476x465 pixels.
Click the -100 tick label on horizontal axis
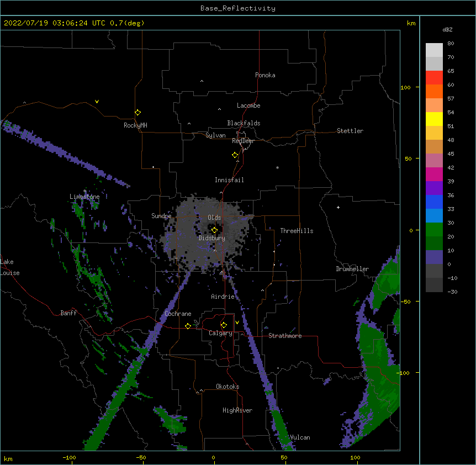point(69,457)
